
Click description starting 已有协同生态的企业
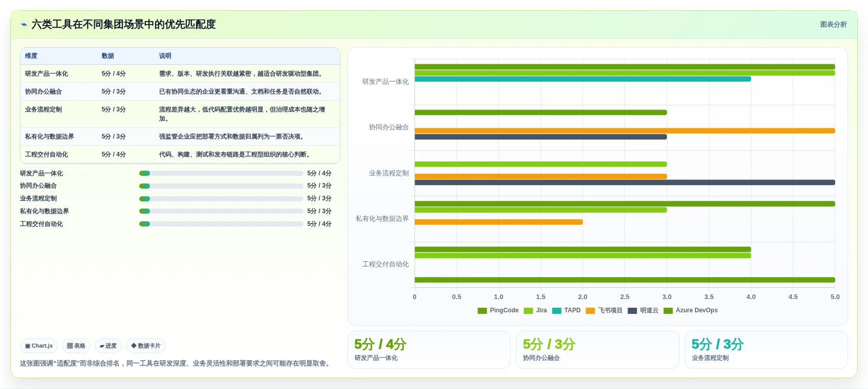click(x=242, y=91)
